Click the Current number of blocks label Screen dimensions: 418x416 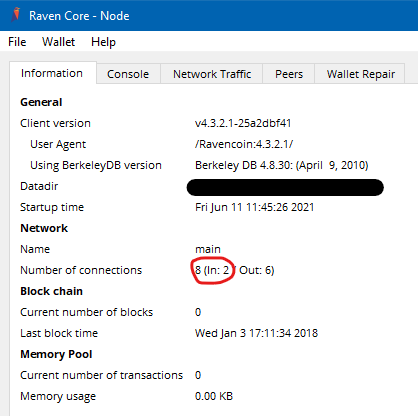coord(87,312)
